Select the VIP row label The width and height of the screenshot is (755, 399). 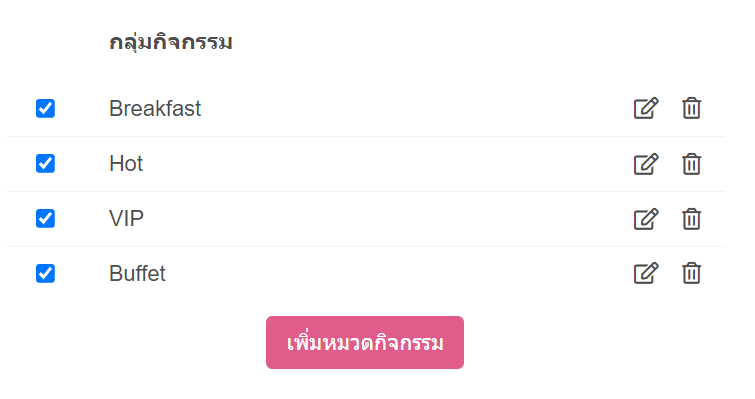[x=127, y=219]
